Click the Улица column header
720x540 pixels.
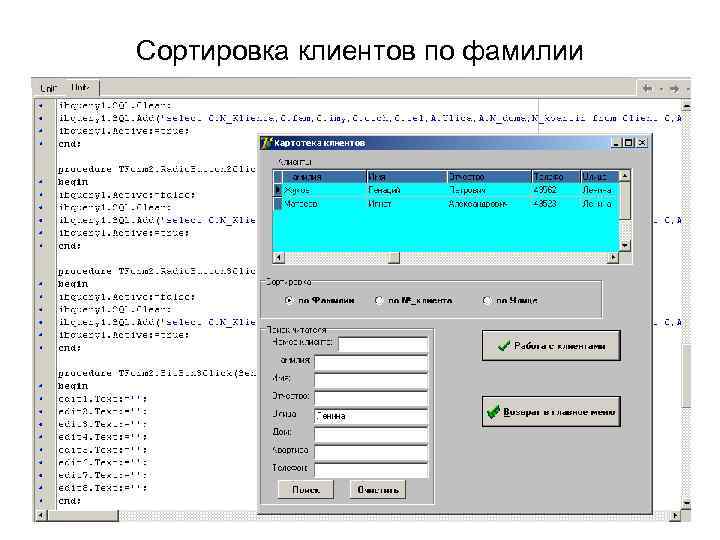[x=600, y=177]
